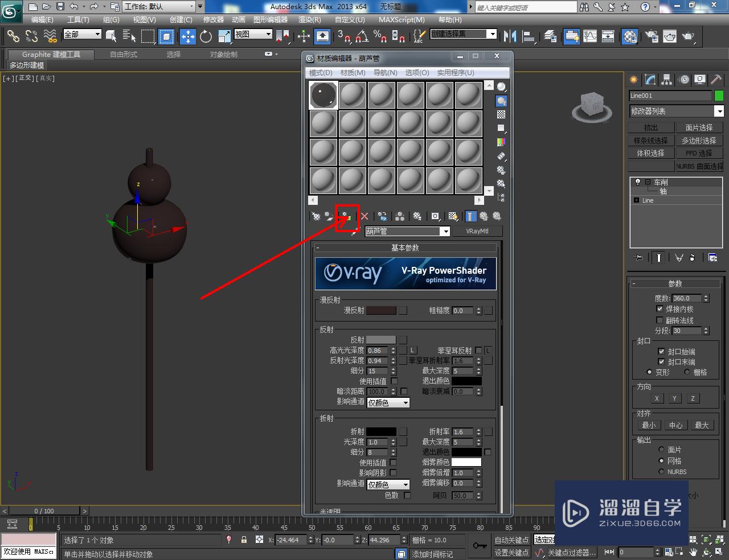Image resolution: width=729 pixels, height=560 pixels.
Task: Open 视图 reference coordinate dropdown
Action: point(253,34)
